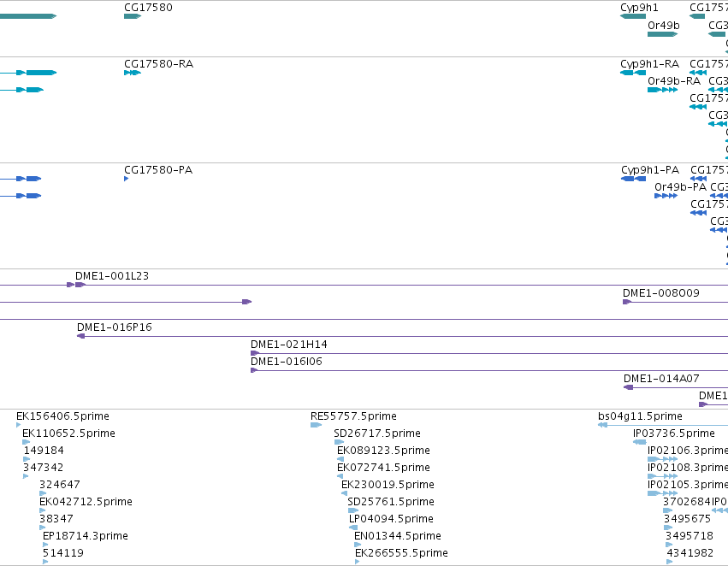Screen dimensions: 728x566
Task: Click the DME1-016I06 label
Action: tap(286, 362)
